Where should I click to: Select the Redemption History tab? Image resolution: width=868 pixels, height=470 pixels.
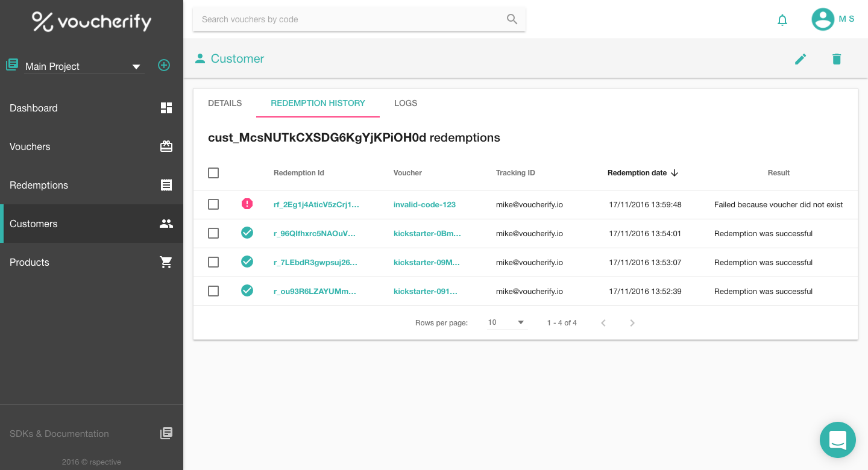[x=318, y=103]
